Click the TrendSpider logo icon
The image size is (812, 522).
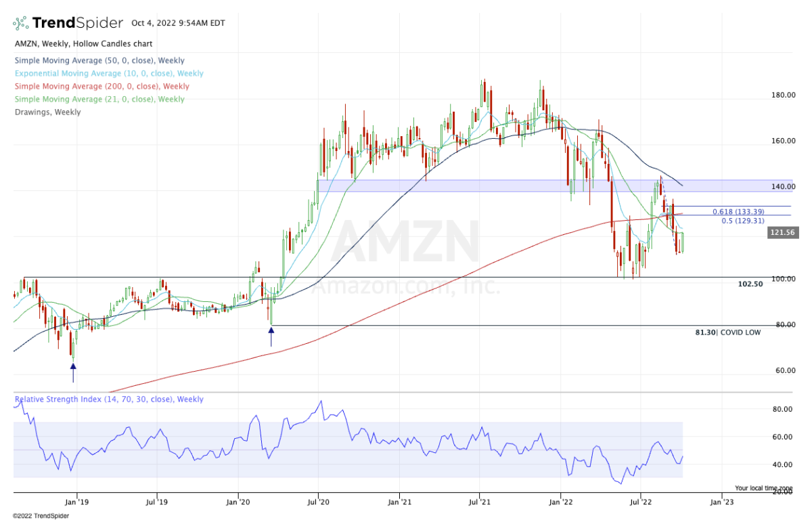point(22,23)
